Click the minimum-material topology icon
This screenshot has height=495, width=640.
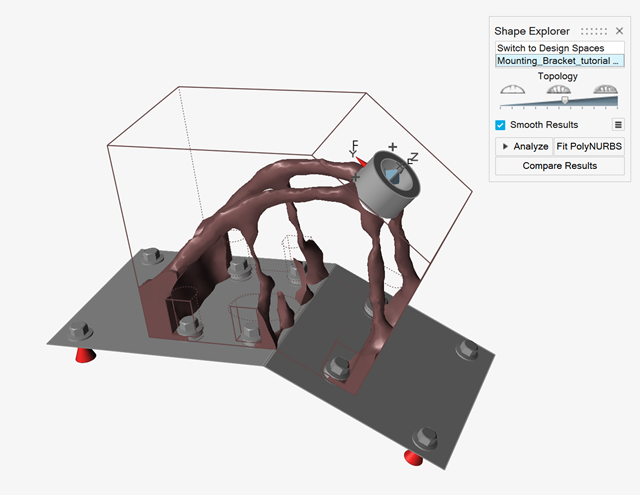[513, 90]
